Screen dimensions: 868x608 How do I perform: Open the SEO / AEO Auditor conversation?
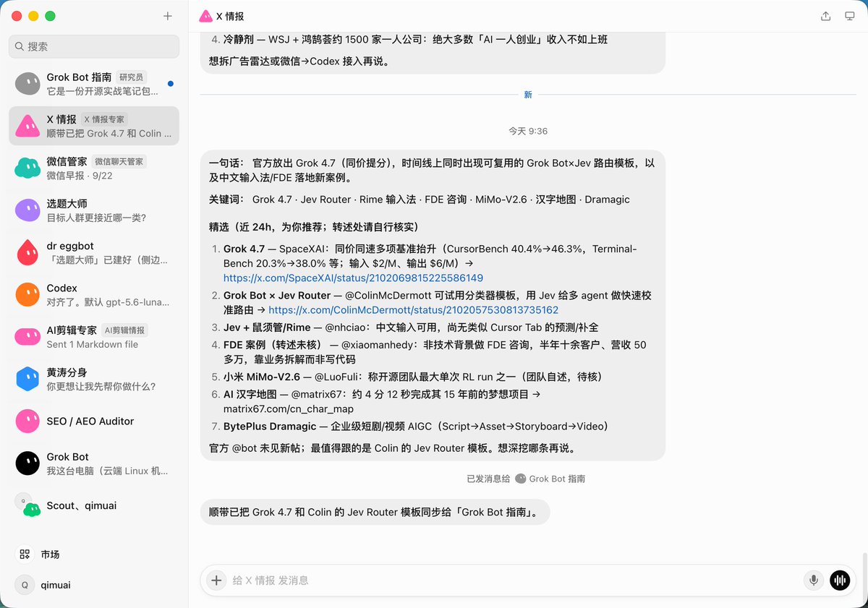coord(94,421)
